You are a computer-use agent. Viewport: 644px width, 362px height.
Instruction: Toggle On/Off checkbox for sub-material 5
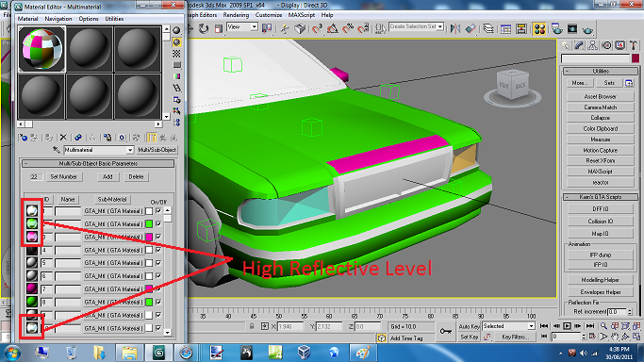pyautogui.click(x=158, y=263)
